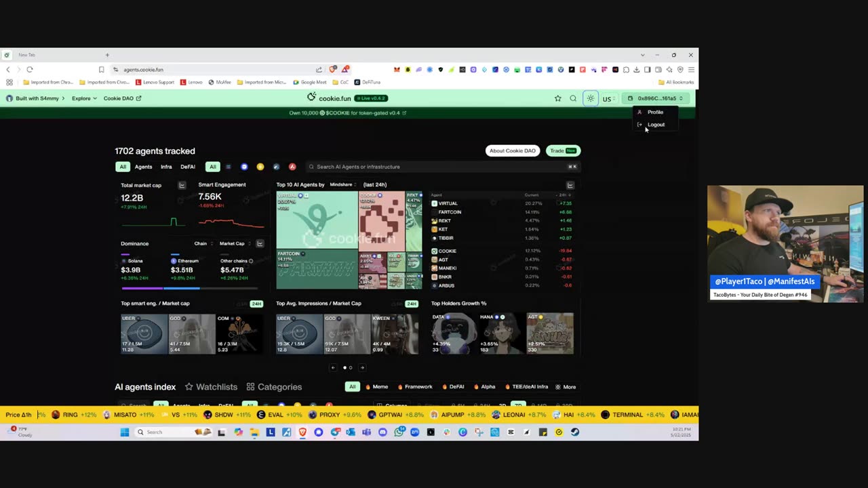Click the COOKIE row in agent list
Screen dimensions: 868x488
pos(502,251)
